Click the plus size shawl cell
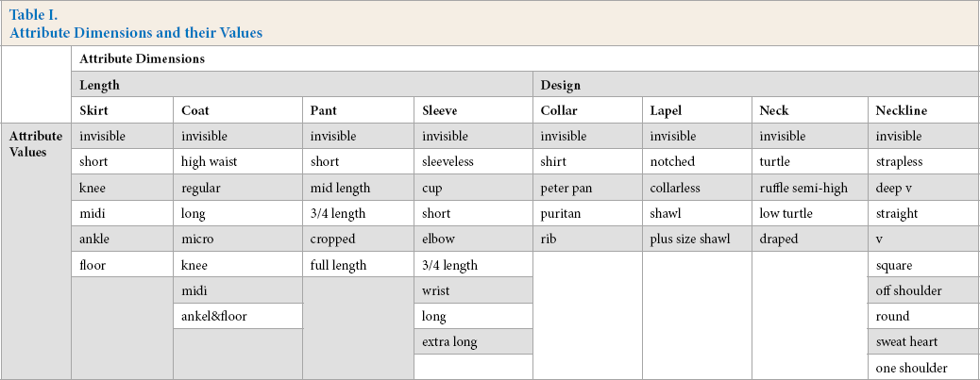Viewport: 980px width, 380px height. 697,239
